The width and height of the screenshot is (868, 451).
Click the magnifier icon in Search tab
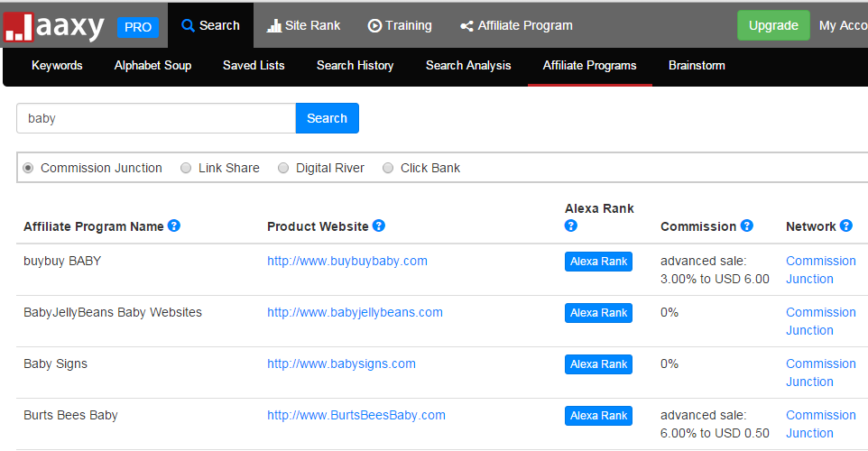tap(189, 26)
